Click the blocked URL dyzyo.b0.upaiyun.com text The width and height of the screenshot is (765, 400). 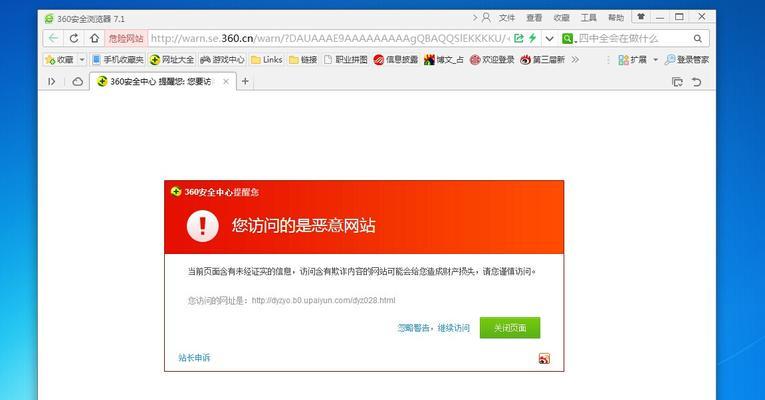tap(323, 300)
